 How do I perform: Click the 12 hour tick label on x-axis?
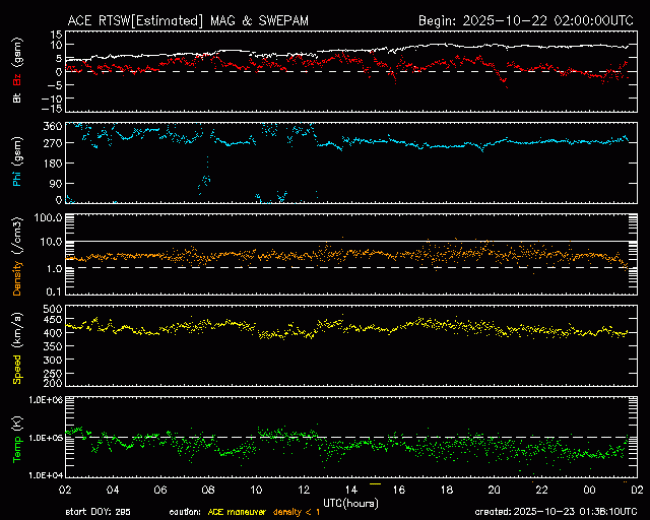[x=304, y=489]
